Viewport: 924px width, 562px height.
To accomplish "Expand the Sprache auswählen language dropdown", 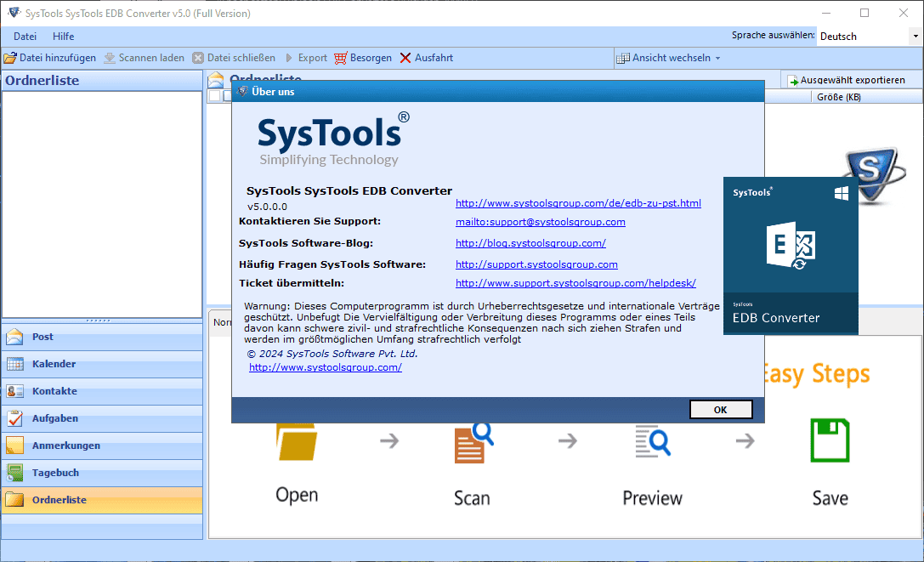I will pyautogui.click(x=915, y=37).
